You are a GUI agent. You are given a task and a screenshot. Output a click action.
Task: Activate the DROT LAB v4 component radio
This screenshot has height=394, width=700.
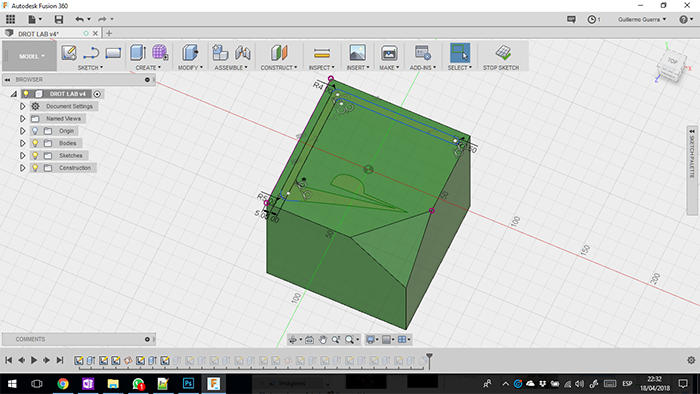point(97,94)
